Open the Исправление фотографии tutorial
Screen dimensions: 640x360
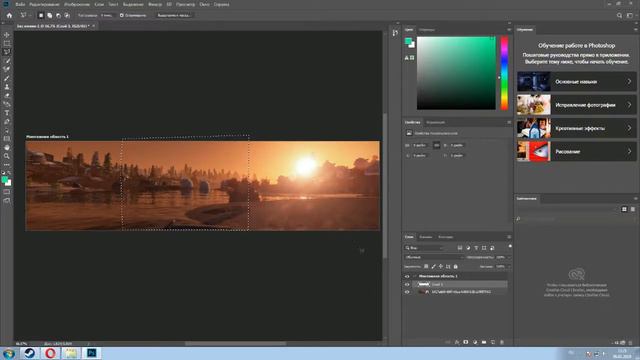coord(576,105)
